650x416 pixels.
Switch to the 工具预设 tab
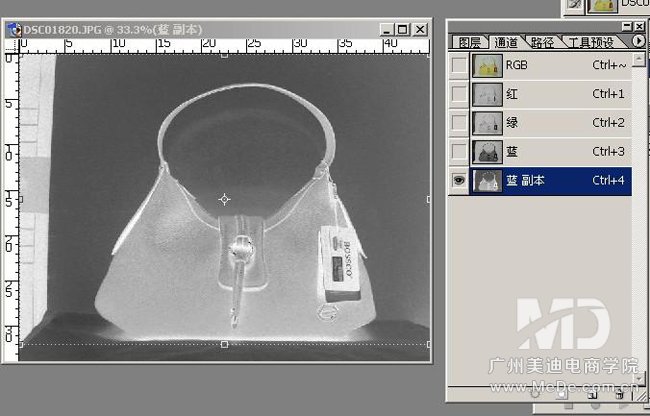pos(591,42)
